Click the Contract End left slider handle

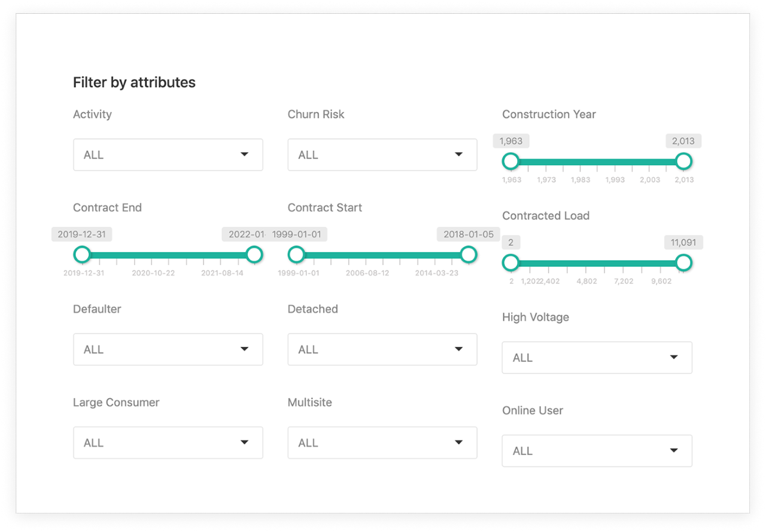pos(82,254)
